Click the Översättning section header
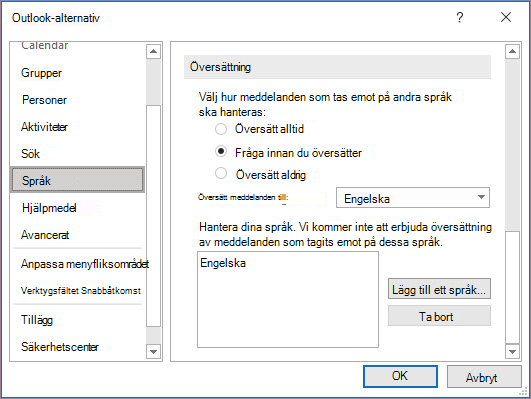 pos(337,67)
